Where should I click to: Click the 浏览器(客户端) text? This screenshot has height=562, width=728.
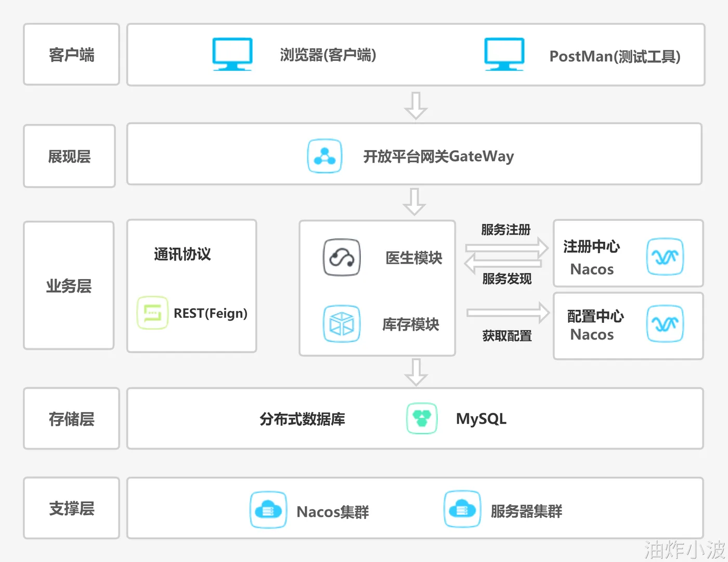coord(328,55)
